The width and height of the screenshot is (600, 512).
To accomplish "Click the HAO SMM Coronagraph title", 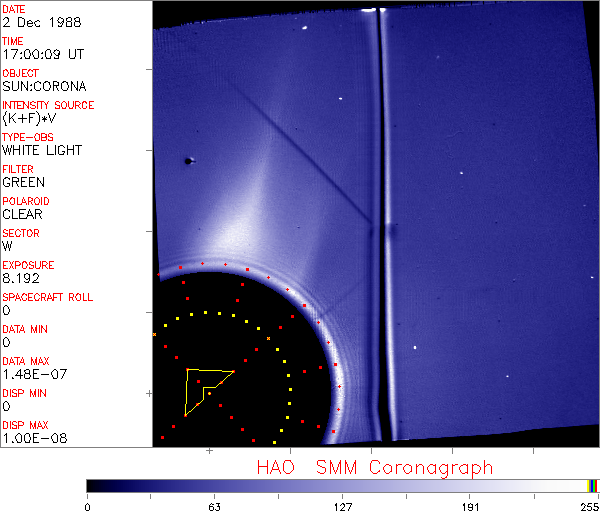I will [x=375, y=468].
